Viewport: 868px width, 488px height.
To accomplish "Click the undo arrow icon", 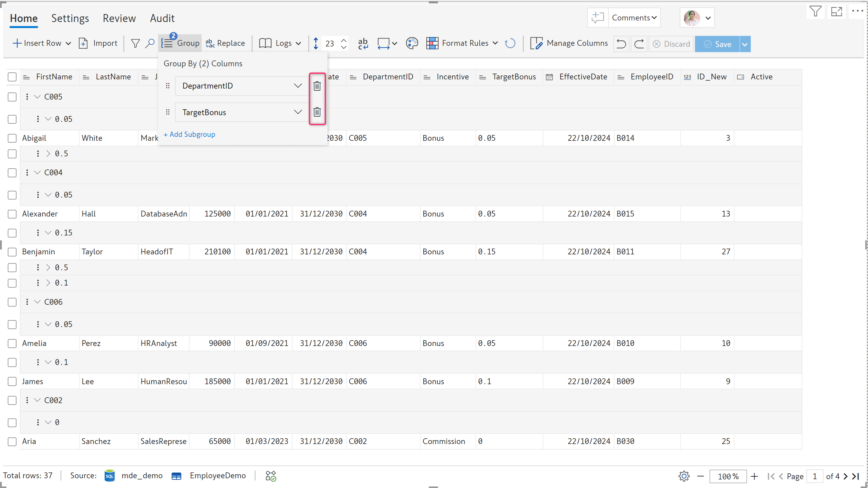I will click(x=621, y=44).
